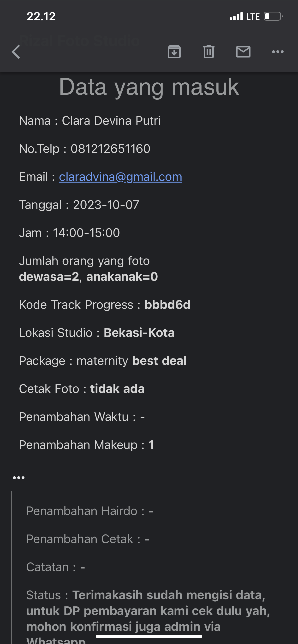Viewport: 298px width, 644px height.
Task: Tap the time slot 14:00-15:00
Action: [x=86, y=233]
